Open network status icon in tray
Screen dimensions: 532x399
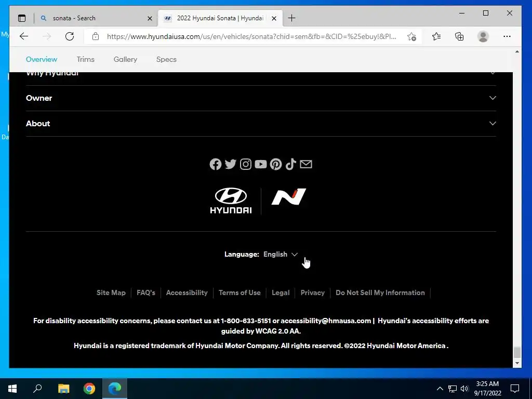(x=453, y=389)
